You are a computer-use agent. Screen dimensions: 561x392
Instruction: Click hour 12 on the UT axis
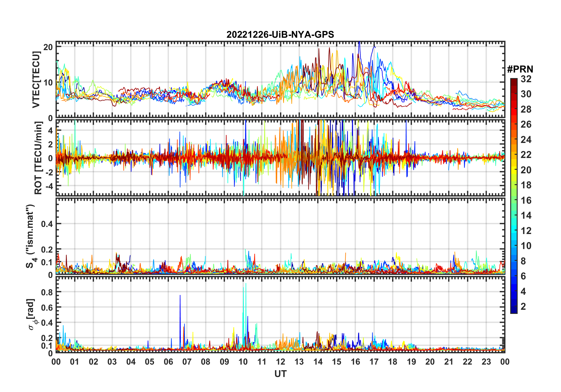(280, 362)
